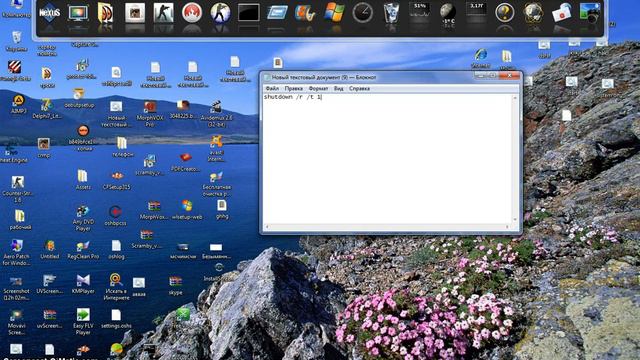
Task: Open the Nexus logo in the dock
Action: pyautogui.click(x=49, y=13)
